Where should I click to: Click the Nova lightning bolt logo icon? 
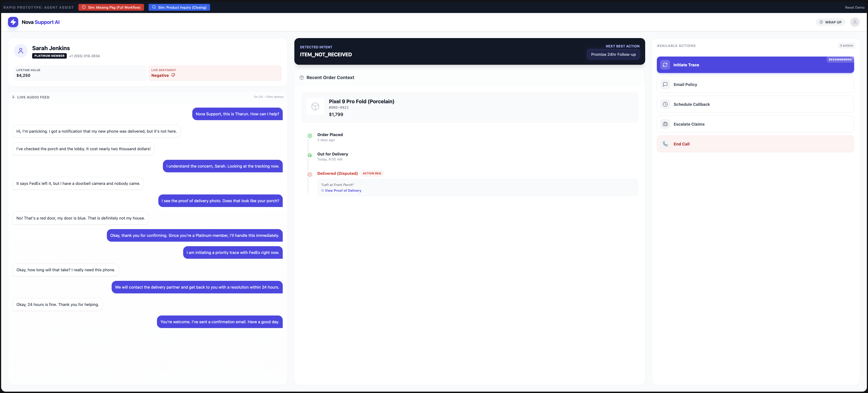click(x=13, y=22)
